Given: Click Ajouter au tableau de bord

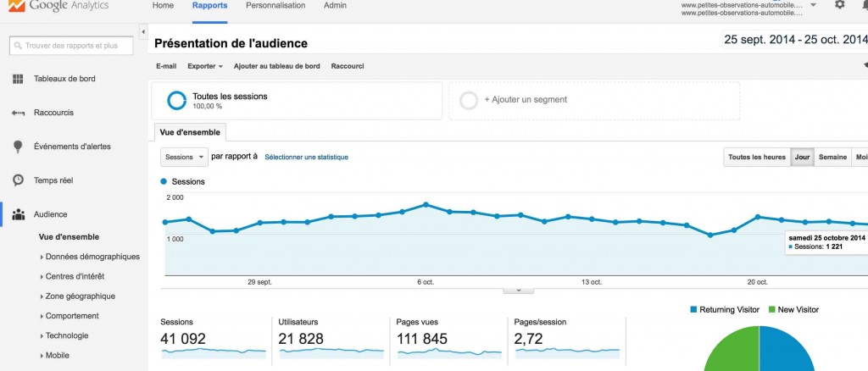Looking at the screenshot, I should tap(276, 66).
